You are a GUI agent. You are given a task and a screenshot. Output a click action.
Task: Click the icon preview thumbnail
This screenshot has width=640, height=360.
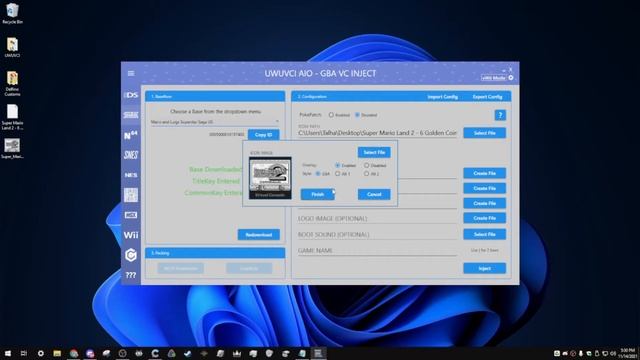270,178
